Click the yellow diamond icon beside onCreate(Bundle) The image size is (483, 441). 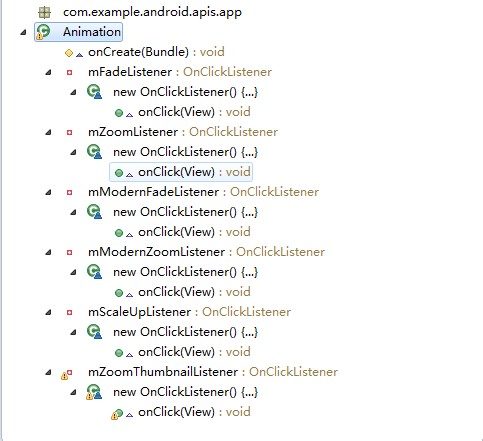69,53
